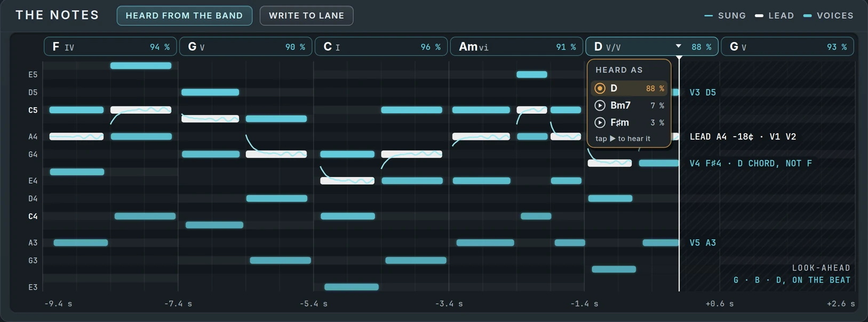Toggle the SUNG legend indicator

pyautogui.click(x=725, y=15)
